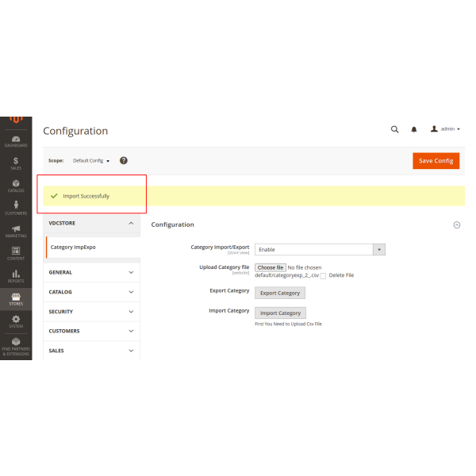Check the Delete File checkbox
This screenshot has height=476, width=476.
[323, 276]
